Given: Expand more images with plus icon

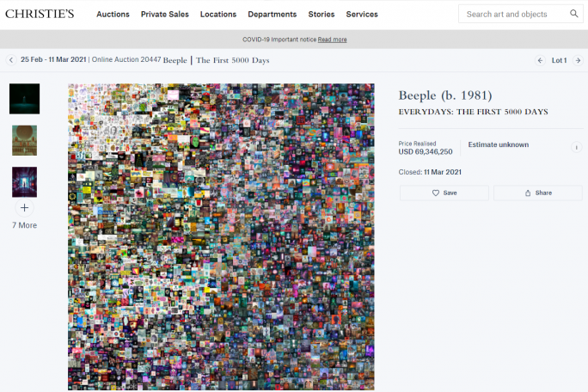Looking at the screenshot, I should pos(24,208).
